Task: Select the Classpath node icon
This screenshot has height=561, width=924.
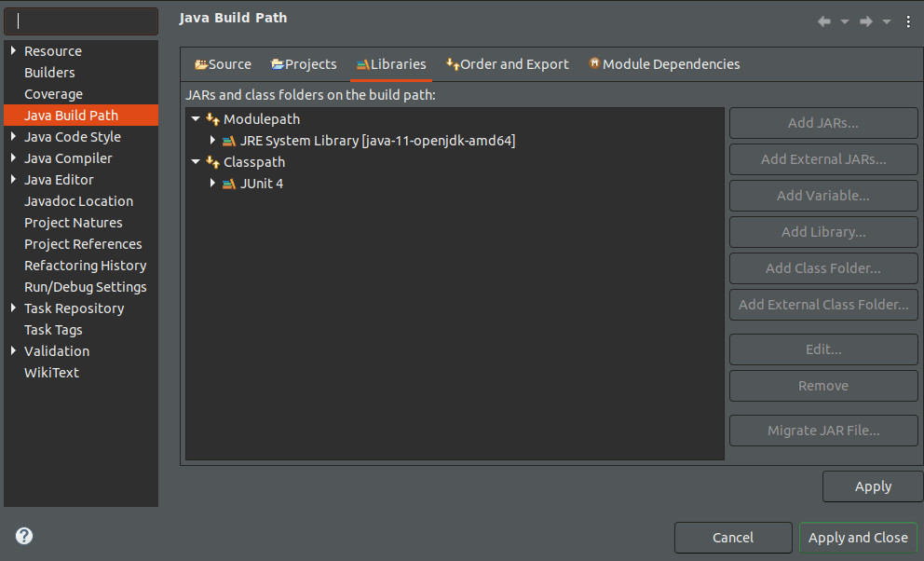Action: [212, 162]
